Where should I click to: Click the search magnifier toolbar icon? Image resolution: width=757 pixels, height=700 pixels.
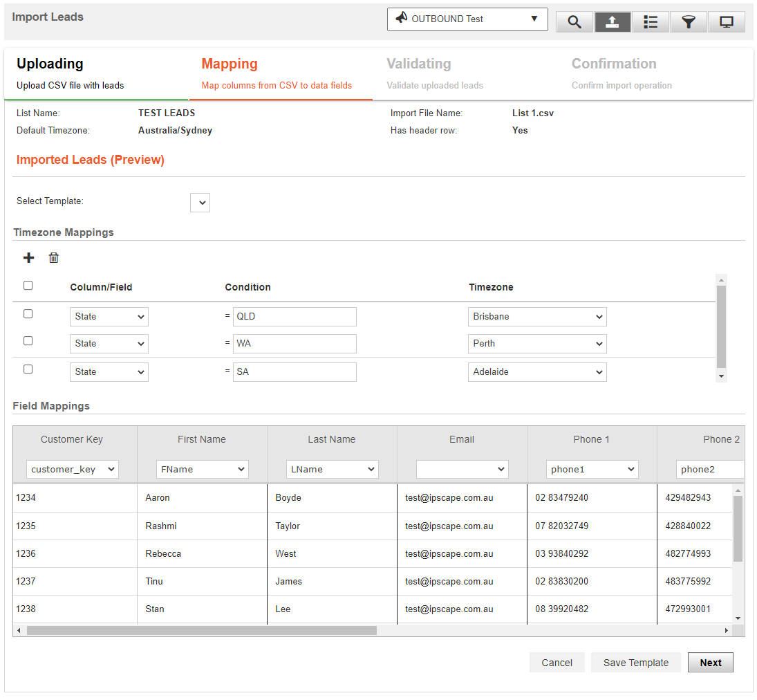coord(574,21)
